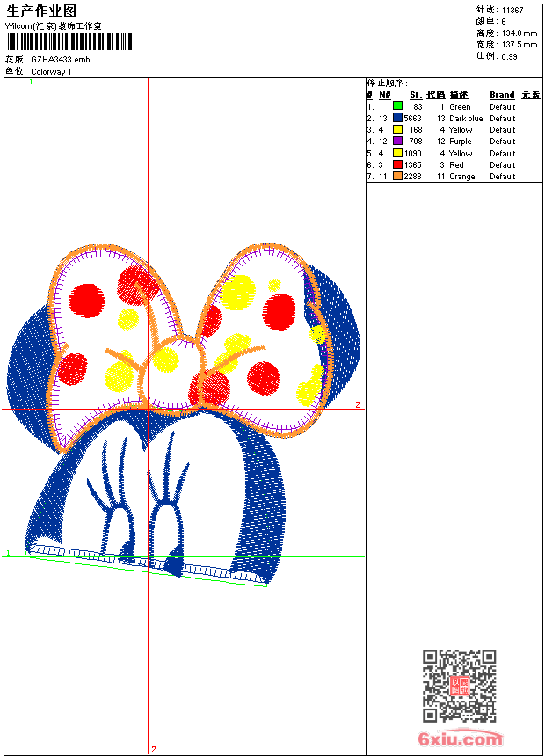
Task: Click the "Dark blue" description text
Action: pyautogui.click(x=466, y=118)
